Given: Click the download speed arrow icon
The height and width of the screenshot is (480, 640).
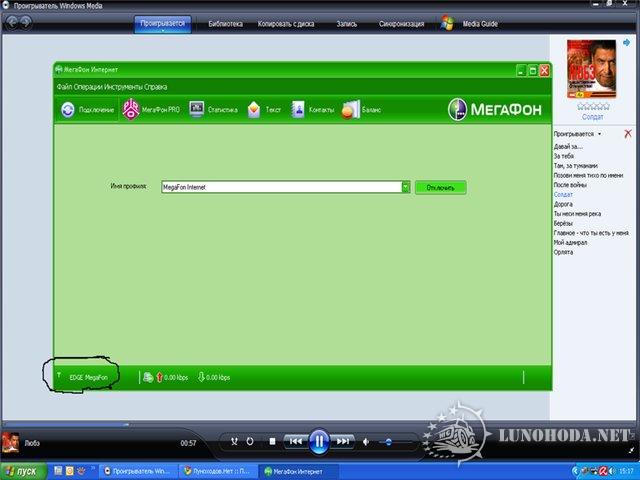Looking at the screenshot, I should pyautogui.click(x=201, y=377).
